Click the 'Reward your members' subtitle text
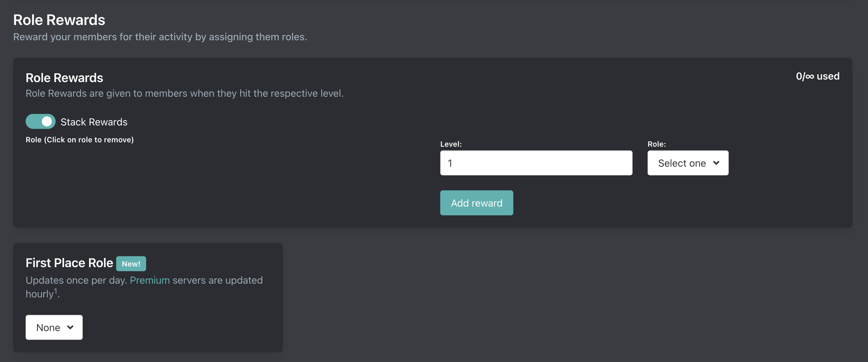 click(160, 37)
